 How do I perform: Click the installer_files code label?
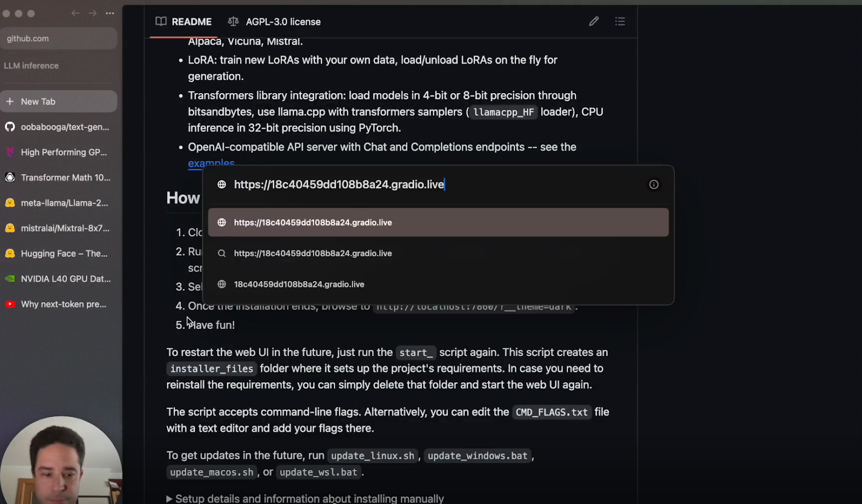click(212, 369)
